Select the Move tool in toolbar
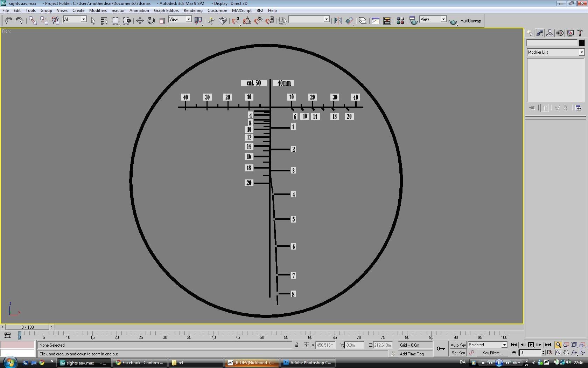Viewport: 588px width, 368px height. [x=140, y=21]
